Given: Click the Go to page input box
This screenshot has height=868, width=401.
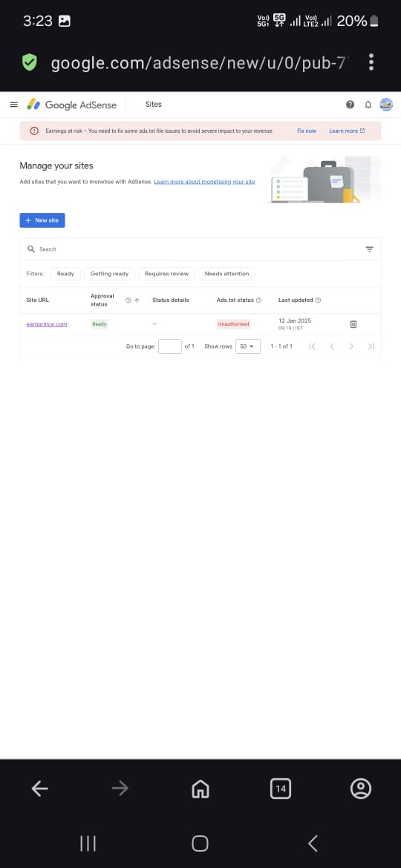Looking at the screenshot, I should [x=170, y=346].
